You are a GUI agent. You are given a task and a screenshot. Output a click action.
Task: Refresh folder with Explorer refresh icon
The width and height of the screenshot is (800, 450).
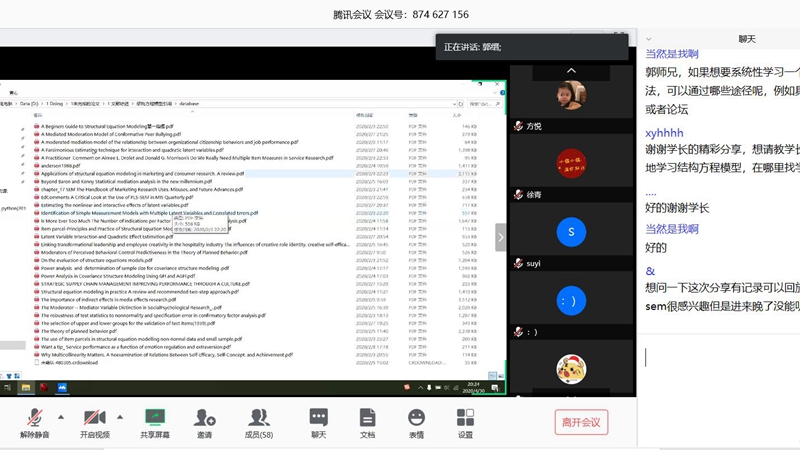click(x=461, y=104)
